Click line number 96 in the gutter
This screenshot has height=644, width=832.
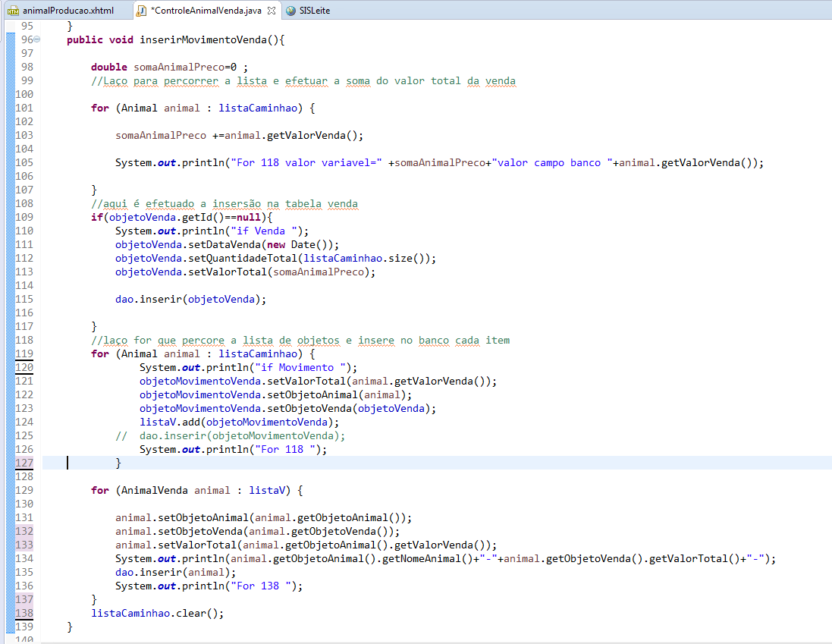click(27, 39)
